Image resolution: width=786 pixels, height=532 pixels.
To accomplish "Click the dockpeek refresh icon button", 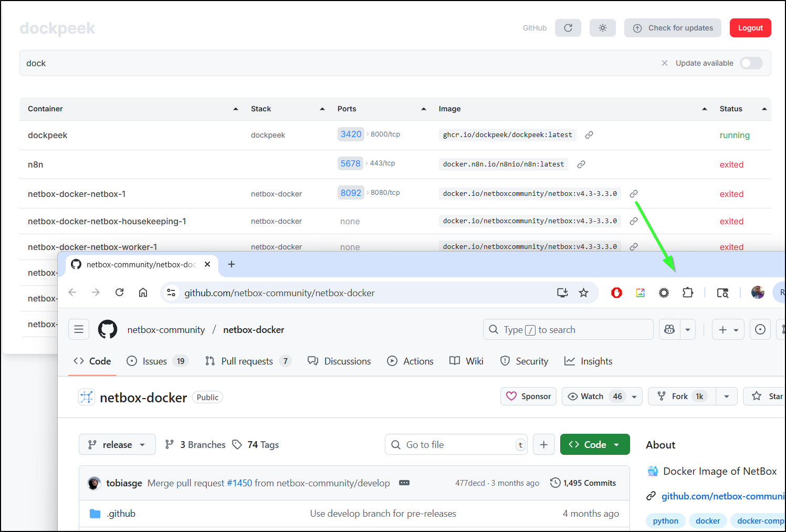I will [x=568, y=28].
